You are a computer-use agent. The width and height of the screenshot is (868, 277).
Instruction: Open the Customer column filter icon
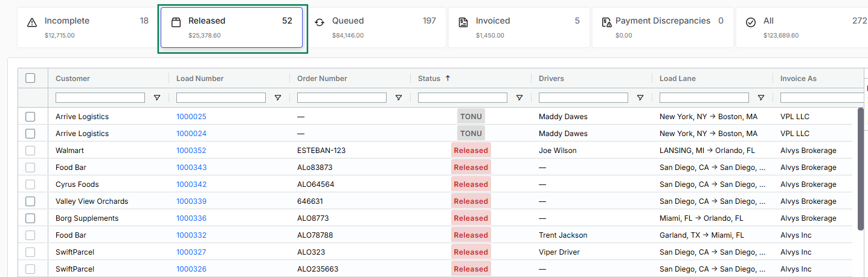pyautogui.click(x=157, y=97)
